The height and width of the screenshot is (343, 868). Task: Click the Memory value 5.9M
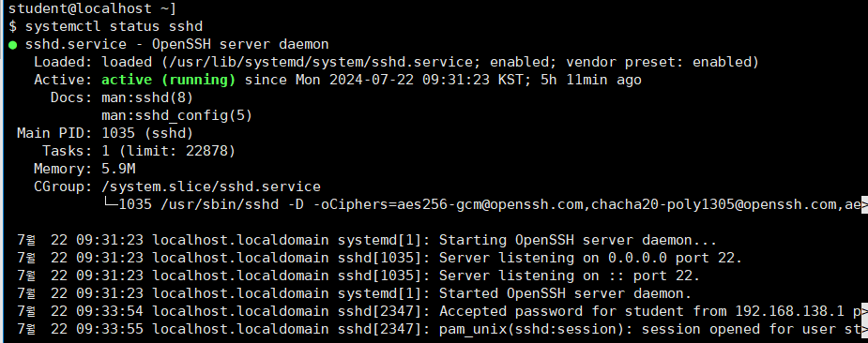[x=118, y=169]
